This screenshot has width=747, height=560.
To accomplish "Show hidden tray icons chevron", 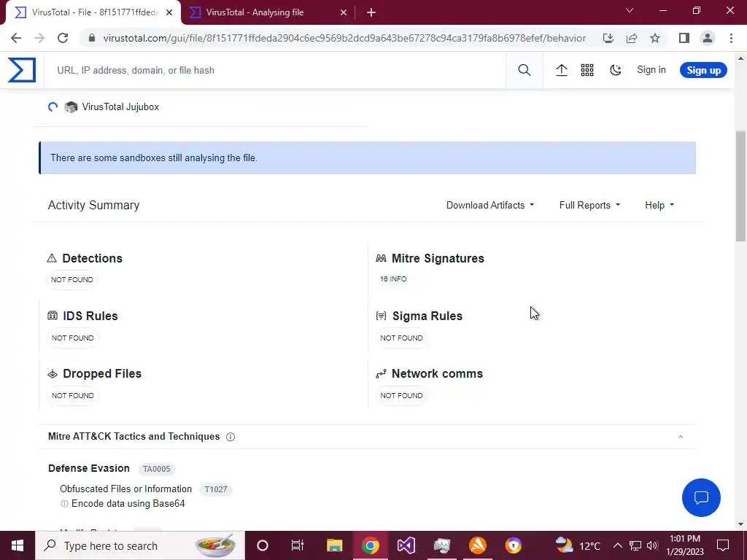I will (x=617, y=545).
